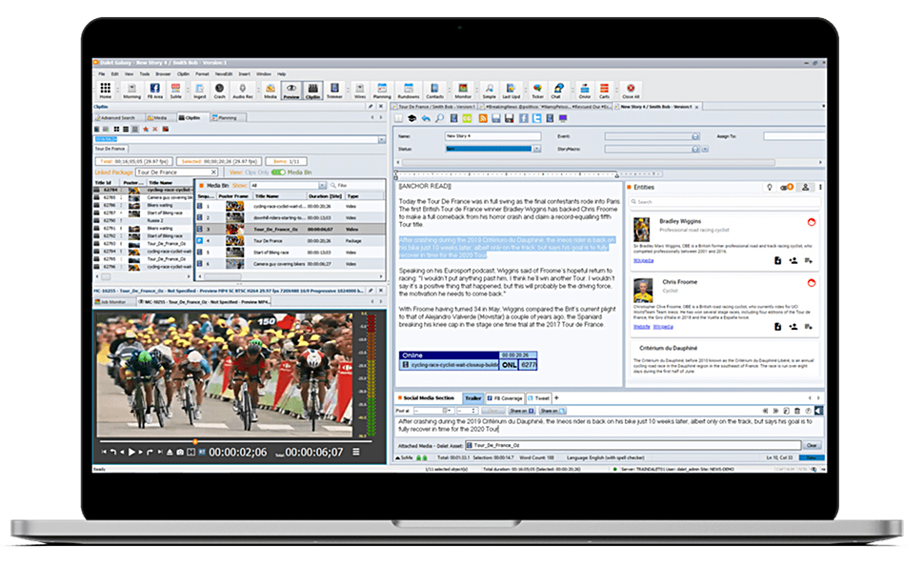The image size is (924, 568).
Task: Click the Facebook icon in story toolbar
Action: (x=523, y=118)
